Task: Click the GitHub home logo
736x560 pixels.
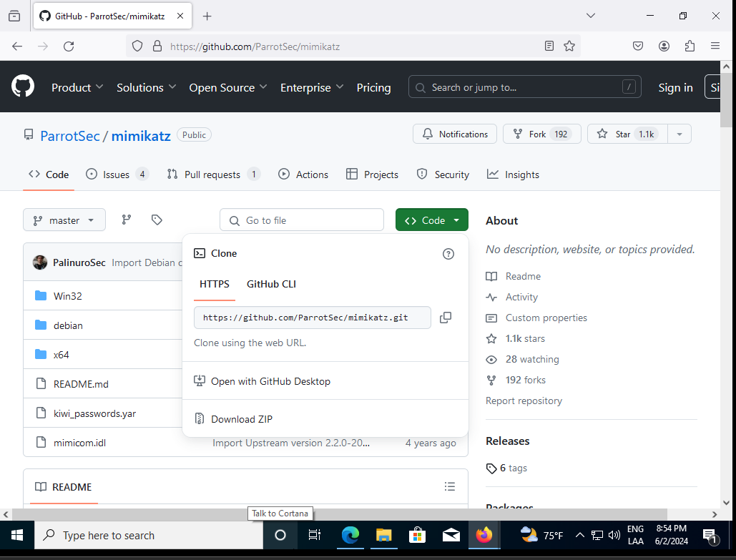Action: [x=22, y=86]
